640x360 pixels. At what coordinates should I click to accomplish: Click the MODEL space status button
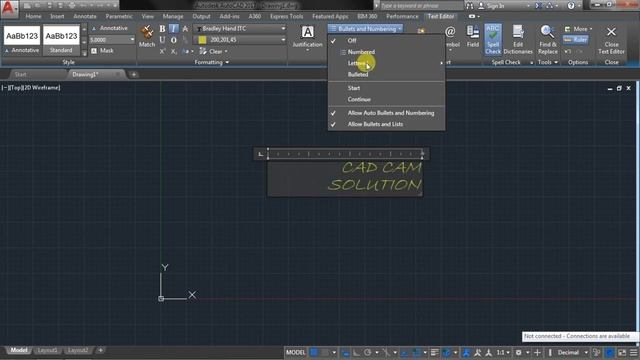[296, 352]
